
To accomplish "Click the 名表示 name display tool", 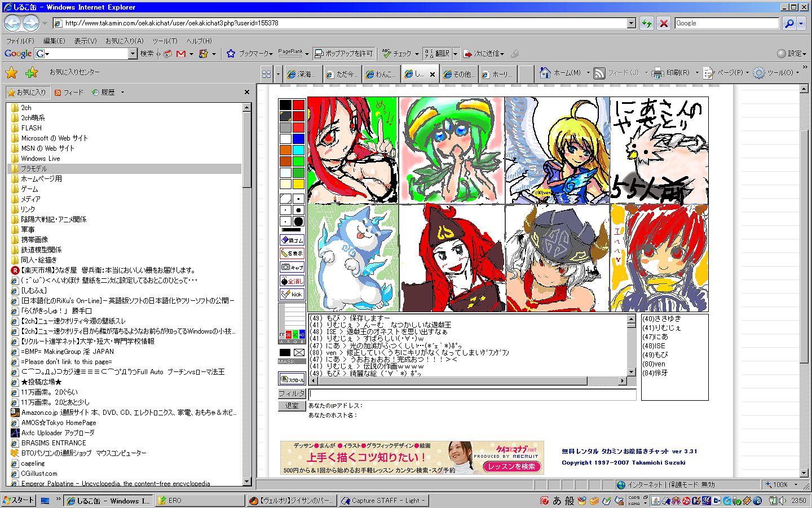I will pos(292,253).
